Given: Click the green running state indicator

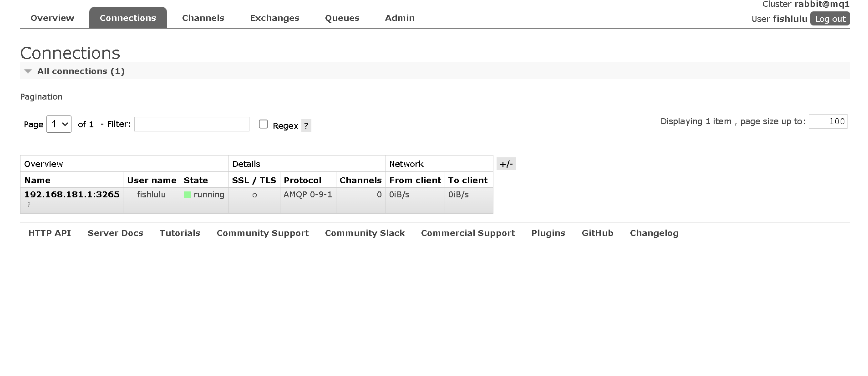Looking at the screenshot, I should [187, 195].
